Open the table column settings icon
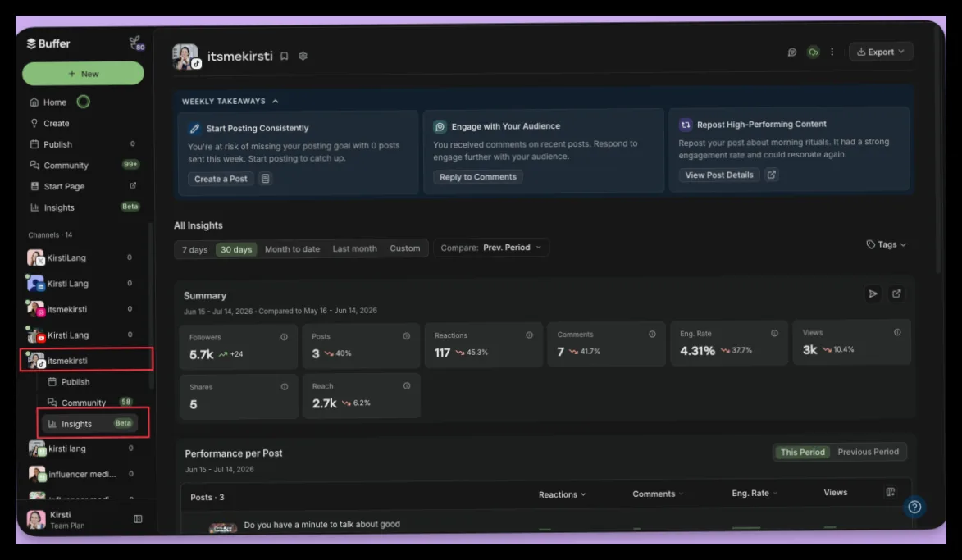The height and width of the screenshot is (560, 962). coord(890,492)
